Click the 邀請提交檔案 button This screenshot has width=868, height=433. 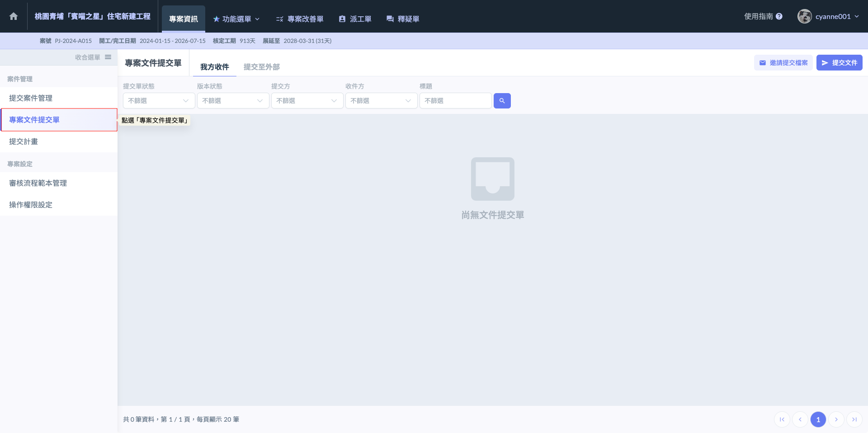783,63
